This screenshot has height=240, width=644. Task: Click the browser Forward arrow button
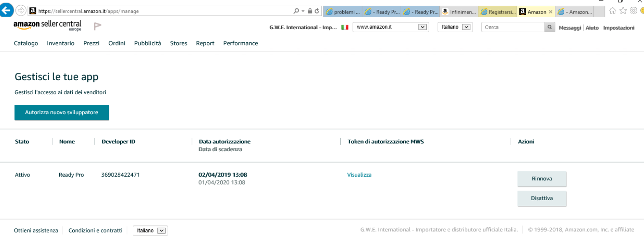coord(21,11)
